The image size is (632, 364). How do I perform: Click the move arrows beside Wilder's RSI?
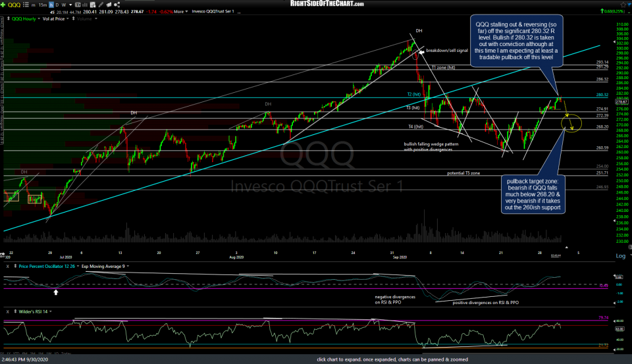[15, 311]
